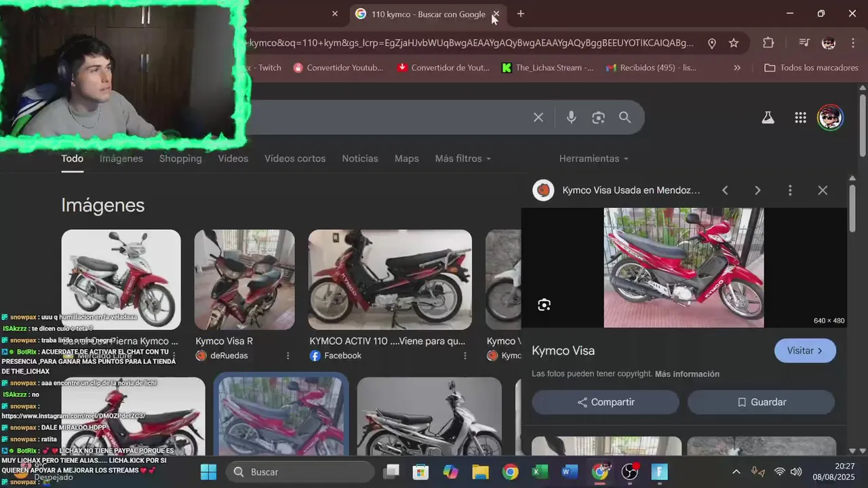Show hidden system tray icons

[736, 472]
